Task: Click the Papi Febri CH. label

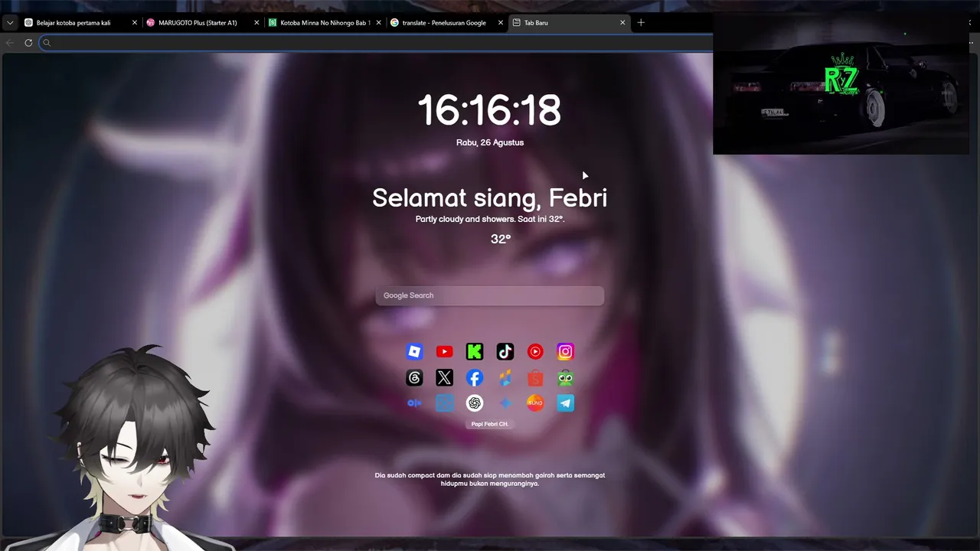Action: coord(490,424)
